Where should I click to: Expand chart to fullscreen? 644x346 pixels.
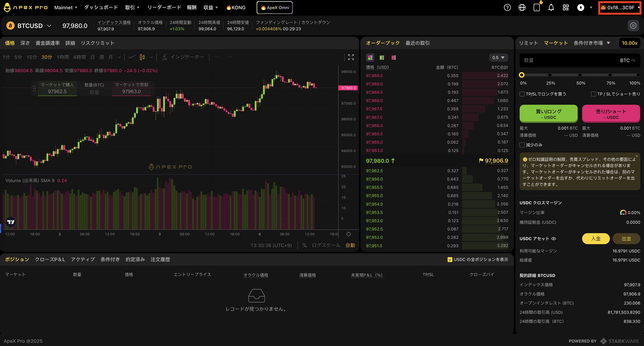point(351,57)
